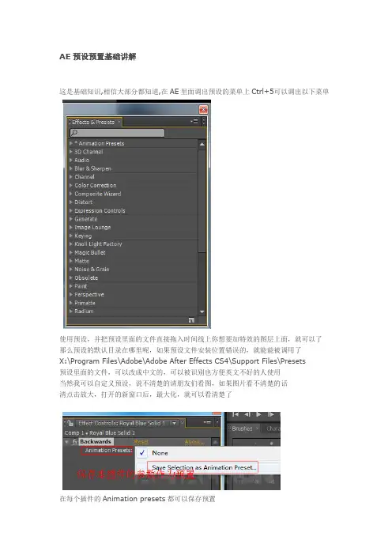Switch to the Brushes tab

click(x=242, y=429)
